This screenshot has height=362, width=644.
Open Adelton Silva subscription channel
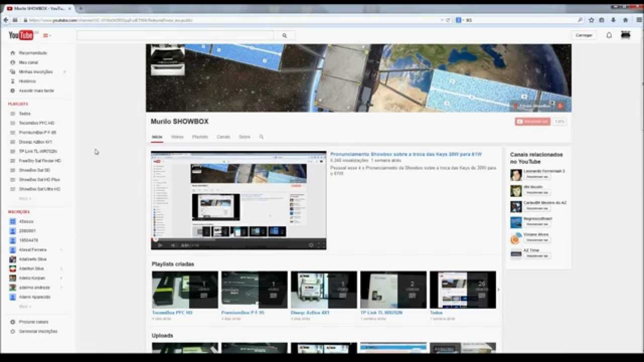[31, 268]
